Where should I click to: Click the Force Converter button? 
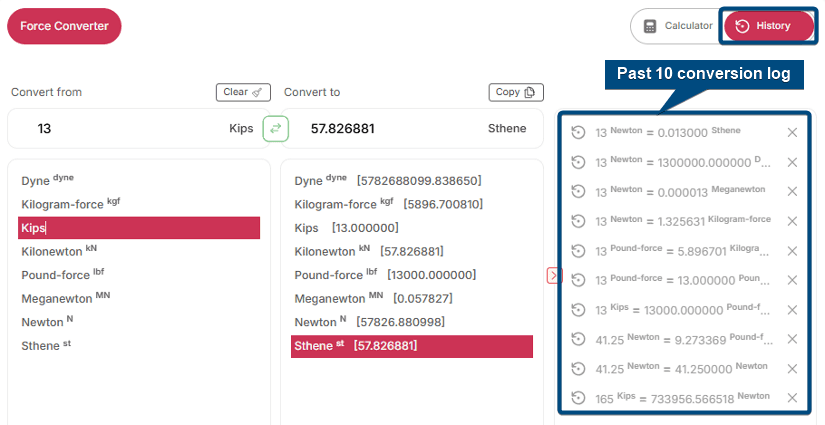pos(64,26)
